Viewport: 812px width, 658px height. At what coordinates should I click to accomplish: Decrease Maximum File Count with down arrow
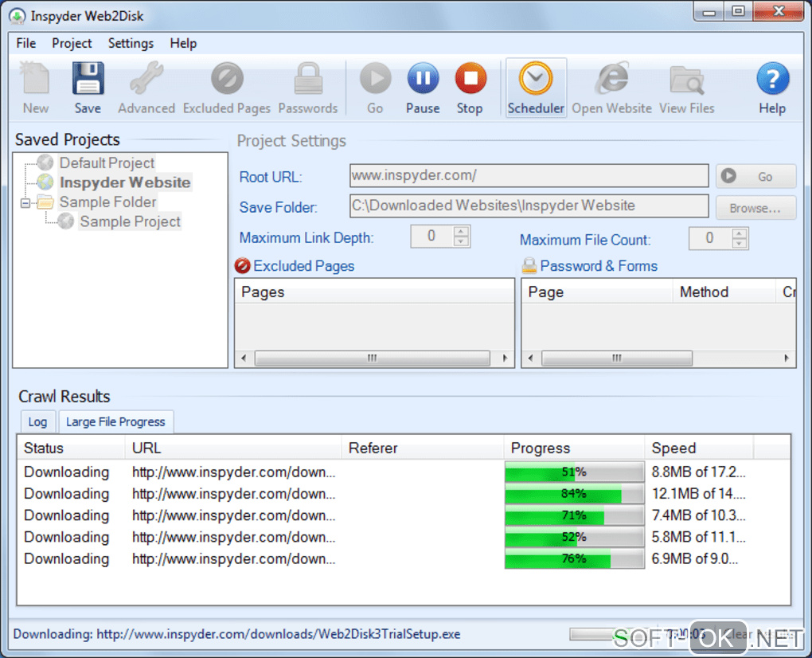(739, 243)
